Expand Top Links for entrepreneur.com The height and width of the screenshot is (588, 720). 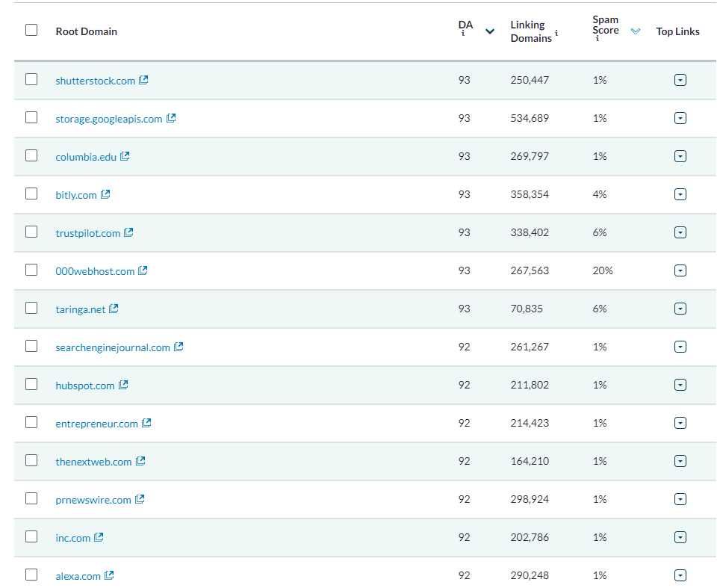(x=680, y=423)
